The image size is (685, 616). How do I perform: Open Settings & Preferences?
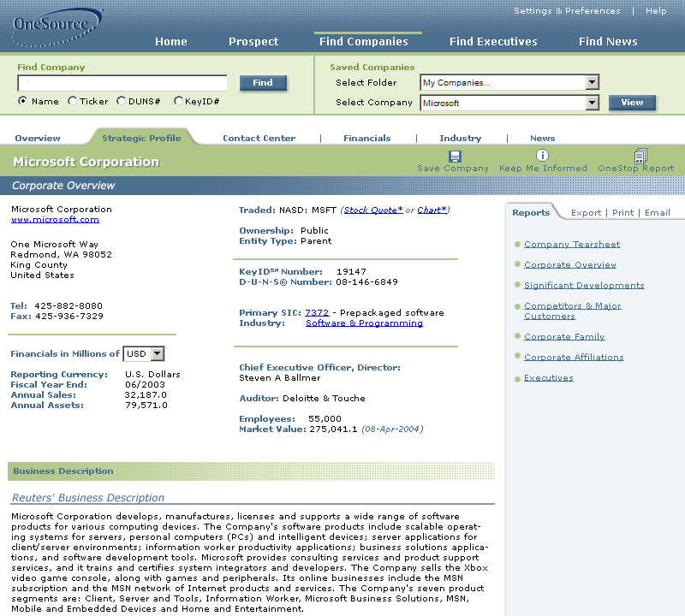[567, 11]
